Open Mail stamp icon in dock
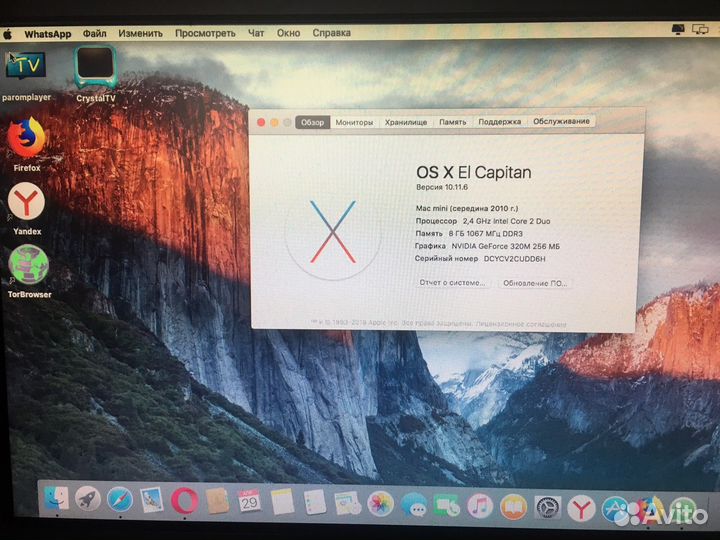Image resolution: width=720 pixels, height=540 pixels. click(152, 500)
